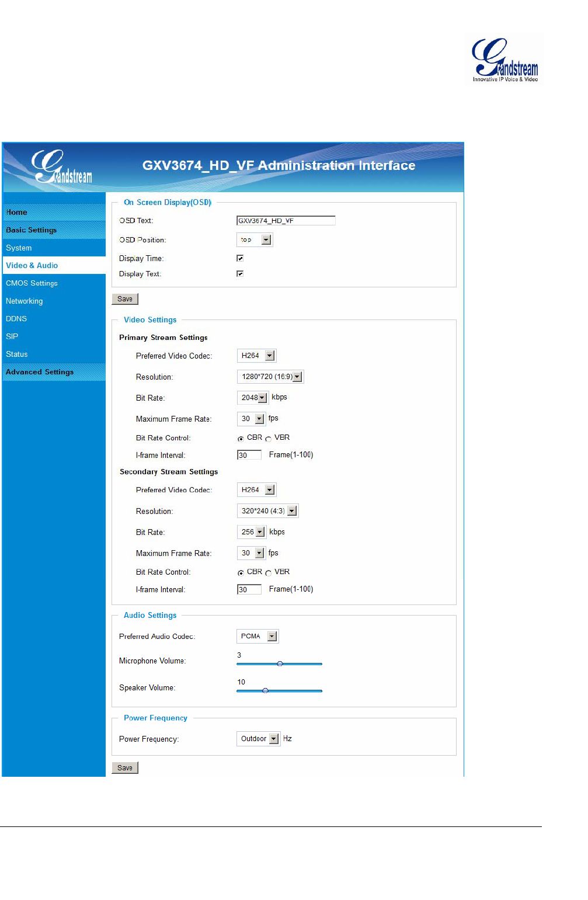Click the OSD Text input field
Viewport: 588px width, 900px height.
tap(286, 221)
